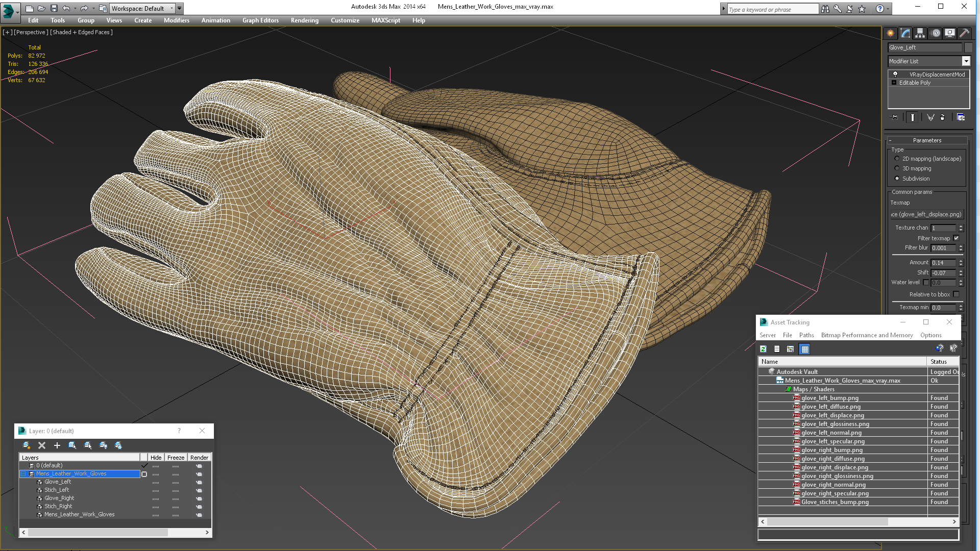Image resolution: width=980 pixels, height=551 pixels.
Task: Select 2D mapping (landscape) radio button
Action: [897, 159]
